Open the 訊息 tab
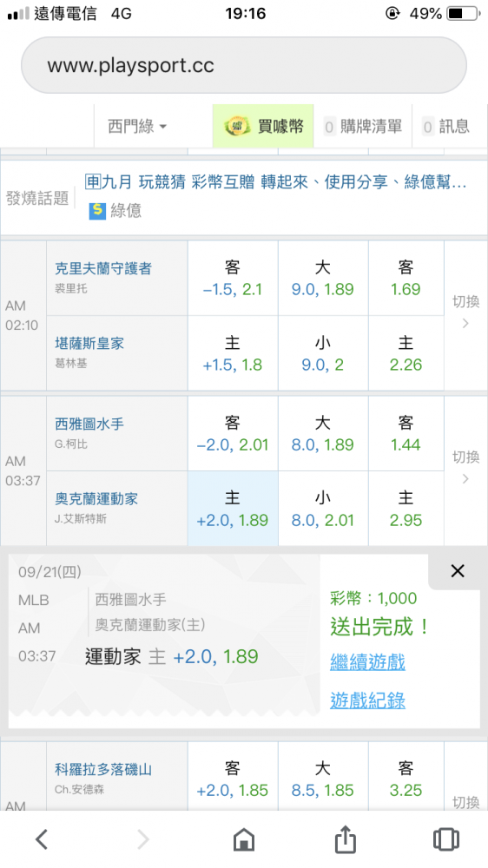 pyautogui.click(x=445, y=126)
